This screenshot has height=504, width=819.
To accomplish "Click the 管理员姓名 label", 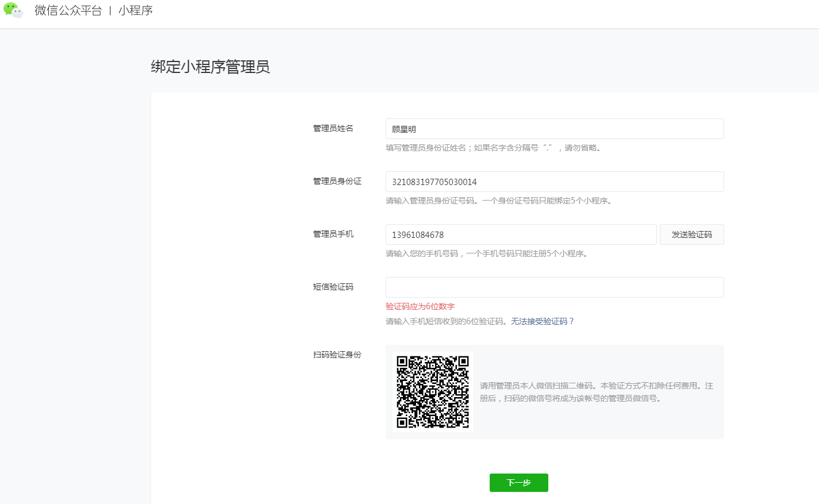I will [333, 128].
